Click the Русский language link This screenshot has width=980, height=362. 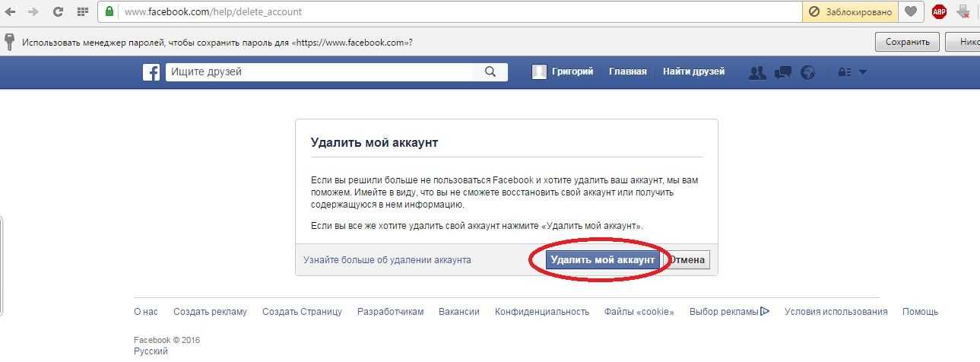click(x=151, y=351)
